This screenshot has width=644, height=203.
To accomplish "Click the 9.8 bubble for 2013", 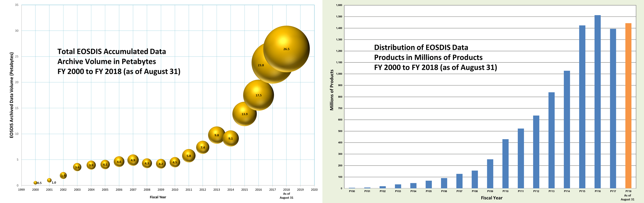I will (217, 135).
